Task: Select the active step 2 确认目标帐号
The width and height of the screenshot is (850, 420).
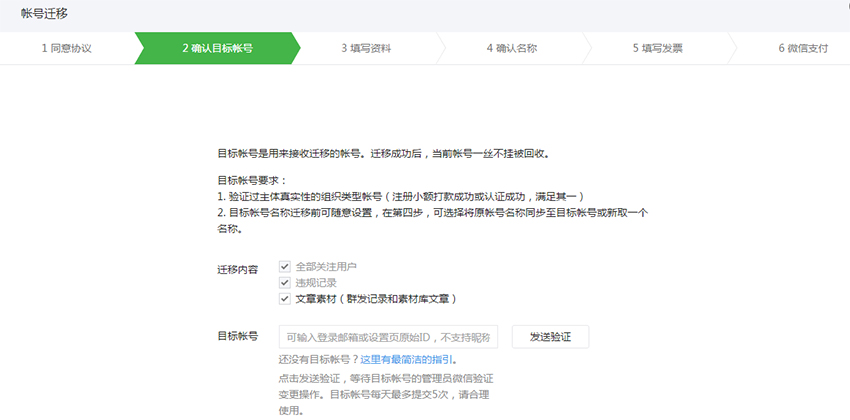Action: coord(217,48)
